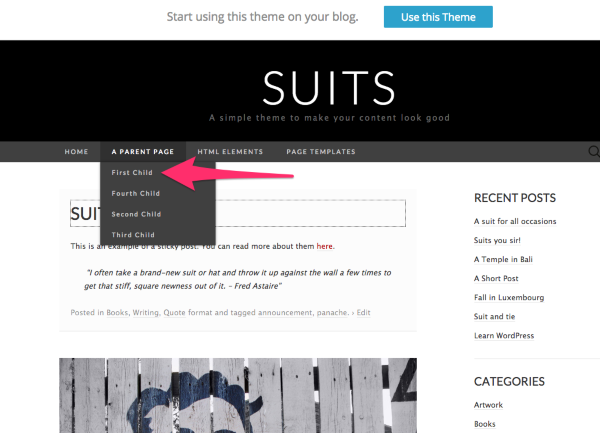Choose Third Child submenu entry
The image size is (600, 433).
coord(134,234)
